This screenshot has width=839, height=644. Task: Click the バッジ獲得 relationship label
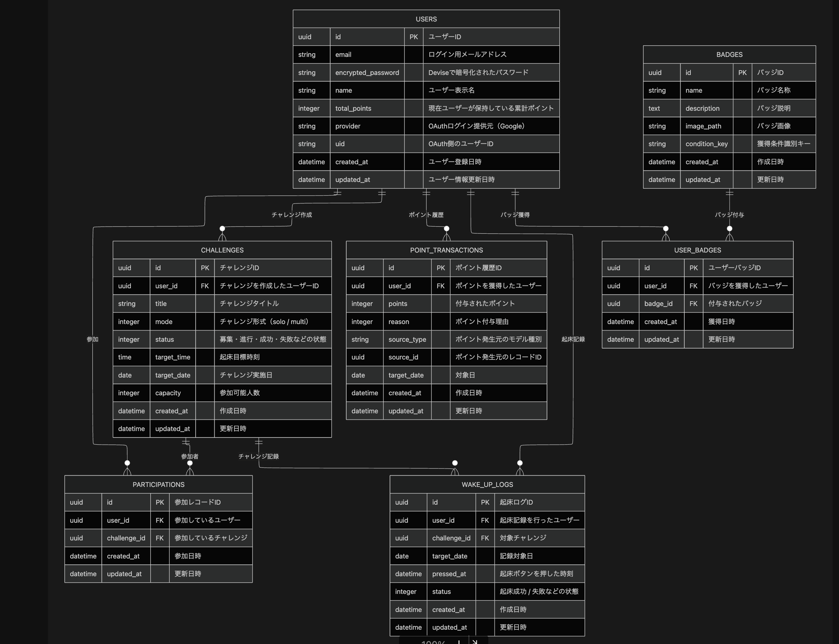[x=515, y=215]
